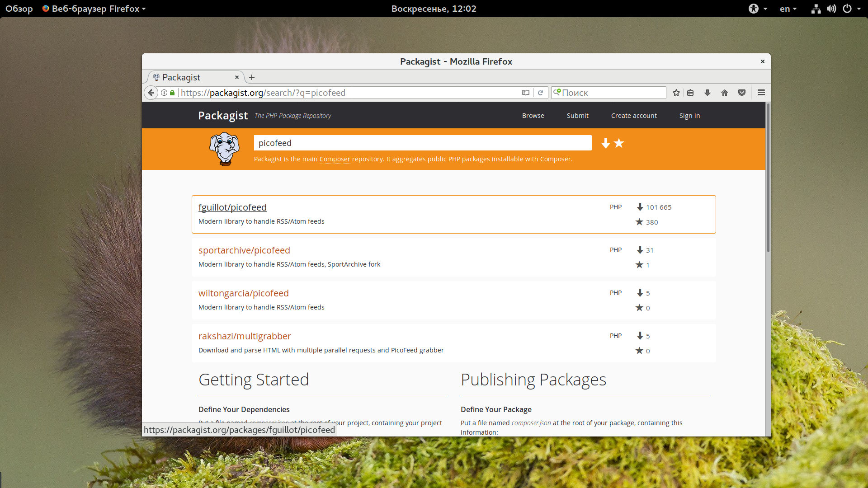Open Sign in from the navigation bar
Screen dimensions: 868x488
pyautogui.click(x=689, y=116)
